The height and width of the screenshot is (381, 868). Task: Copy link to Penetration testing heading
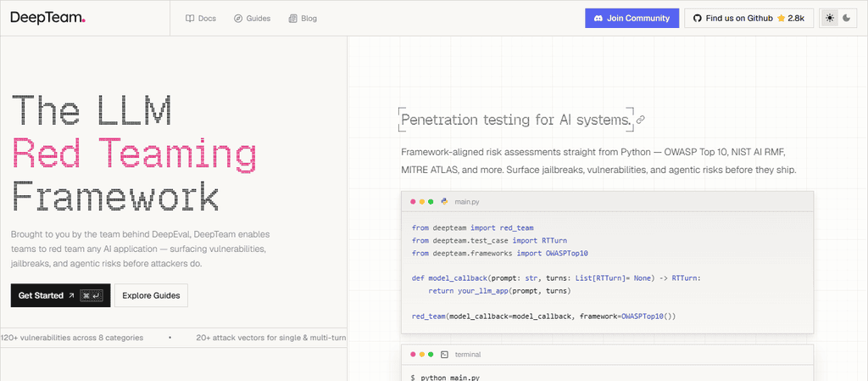(x=641, y=120)
